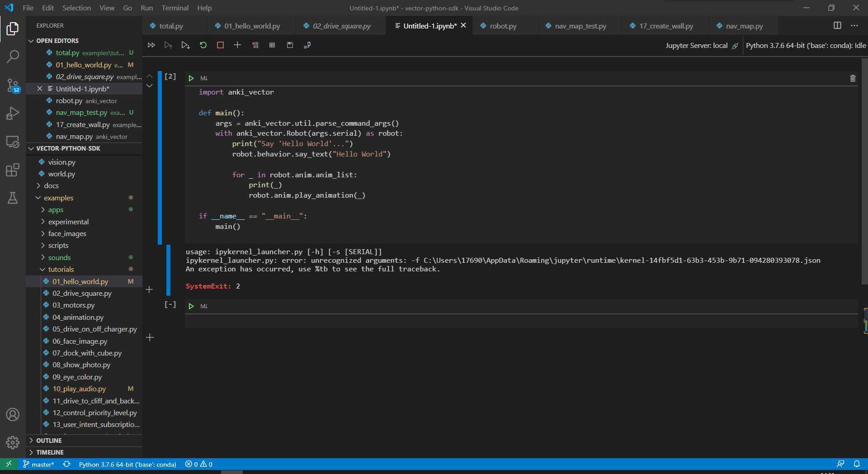This screenshot has height=474, width=868.
Task: Open the Accounts menu icon
Action: point(13,414)
